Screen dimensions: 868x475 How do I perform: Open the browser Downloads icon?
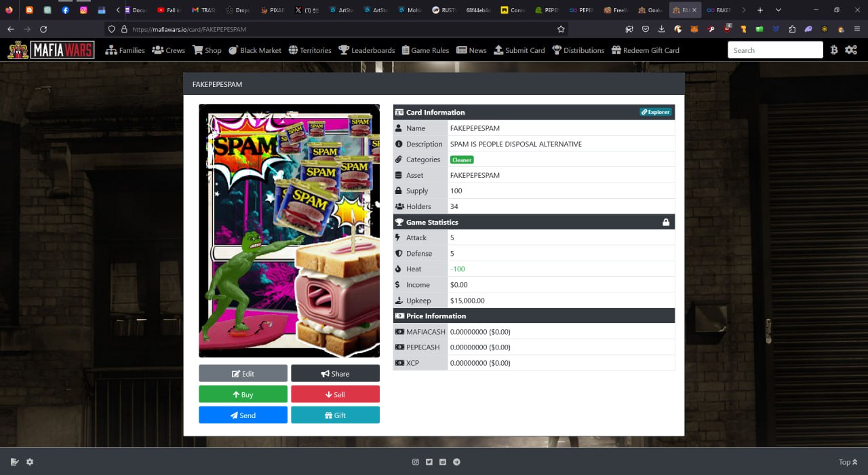[662, 29]
